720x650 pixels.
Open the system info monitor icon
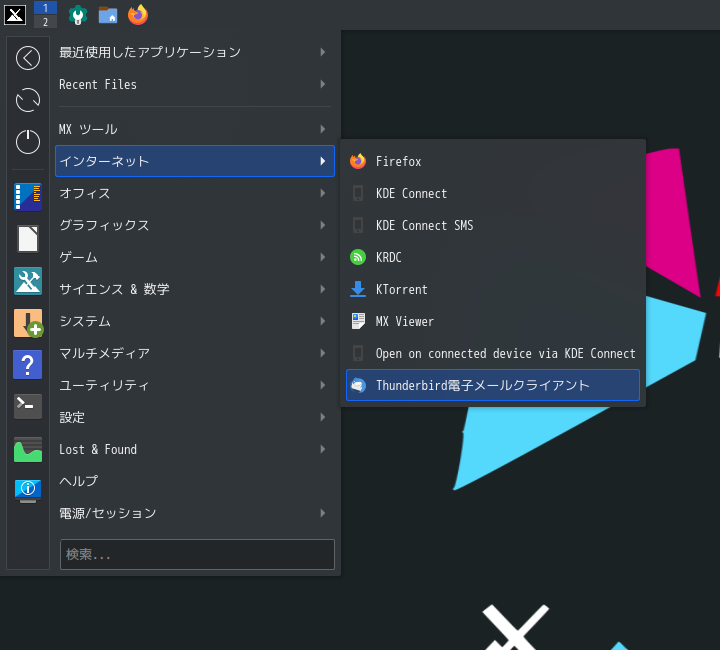pyautogui.click(x=28, y=490)
